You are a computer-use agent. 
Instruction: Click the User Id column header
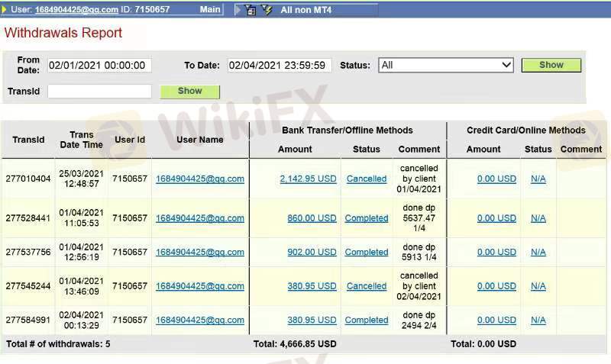coord(130,140)
